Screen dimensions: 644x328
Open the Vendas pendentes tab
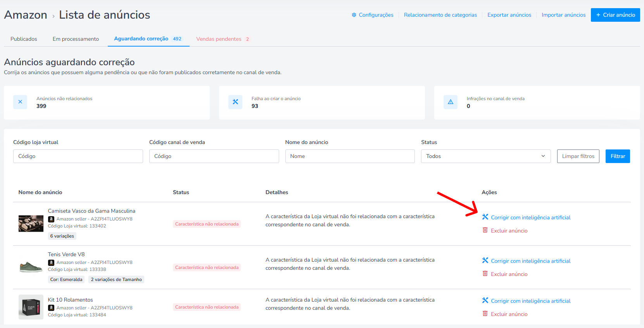click(223, 39)
